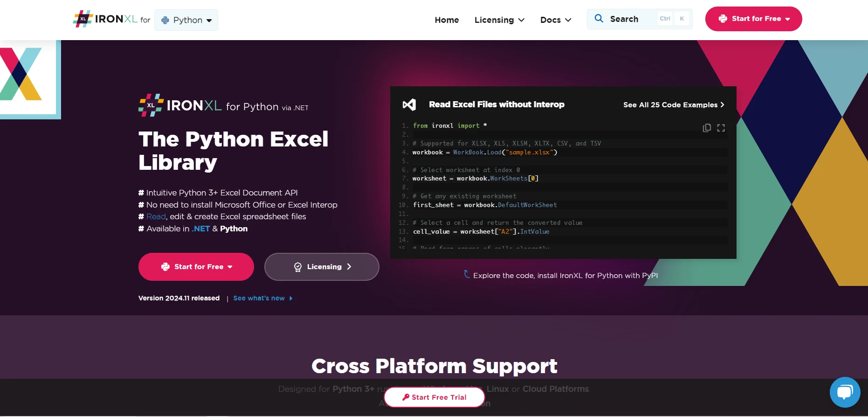Screen dimensions: 868x417
Task: Open See All 25 Code Examples
Action: click(673, 105)
